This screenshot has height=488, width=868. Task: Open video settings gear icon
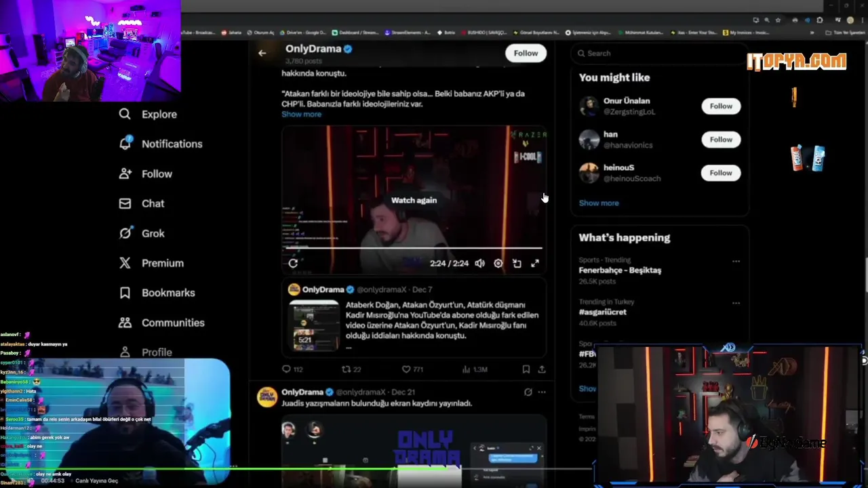coord(498,263)
